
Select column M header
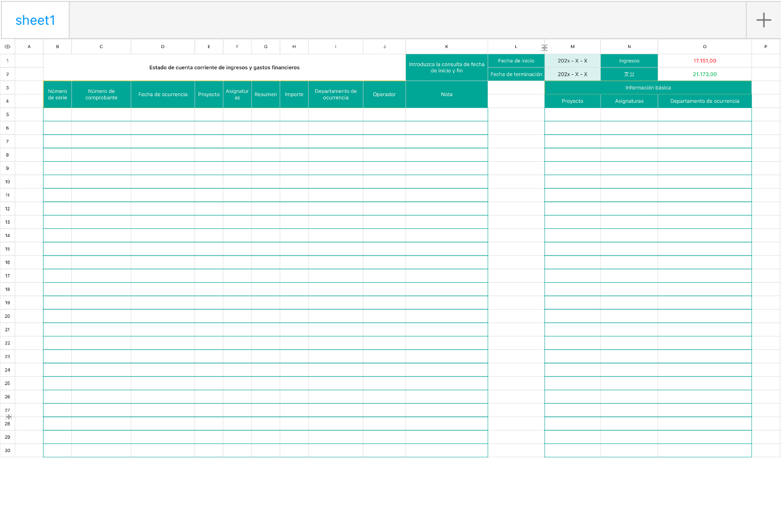[x=572, y=47]
